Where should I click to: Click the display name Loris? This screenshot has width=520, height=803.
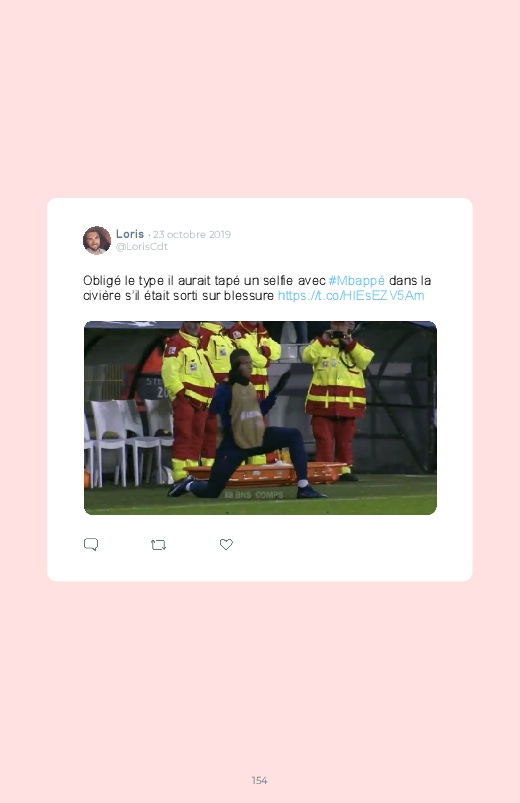coord(130,234)
